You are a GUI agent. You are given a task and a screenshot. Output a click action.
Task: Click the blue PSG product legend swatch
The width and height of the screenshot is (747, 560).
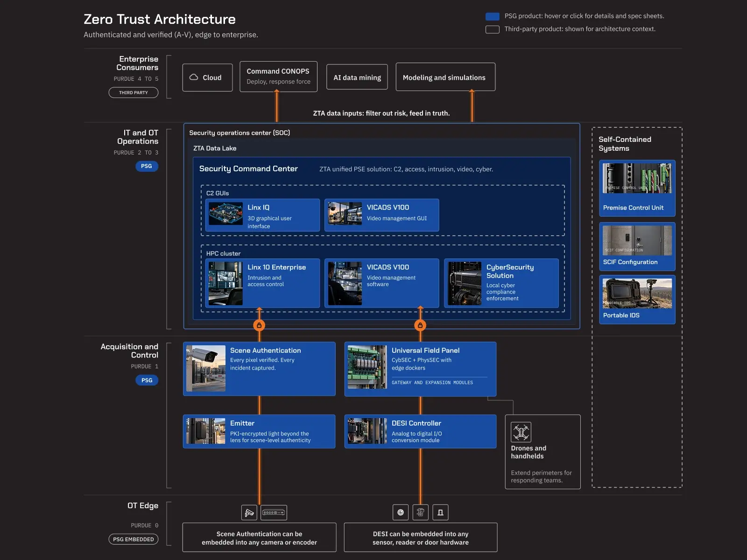tap(493, 16)
